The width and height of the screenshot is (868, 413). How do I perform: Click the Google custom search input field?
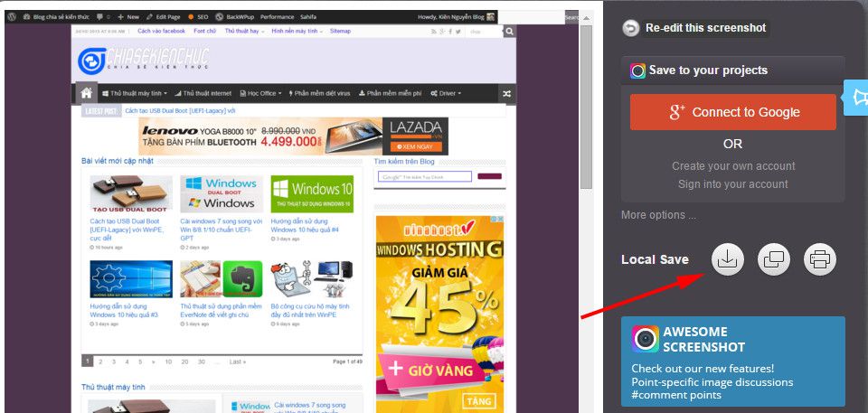pyautogui.click(x=425, y=176)
